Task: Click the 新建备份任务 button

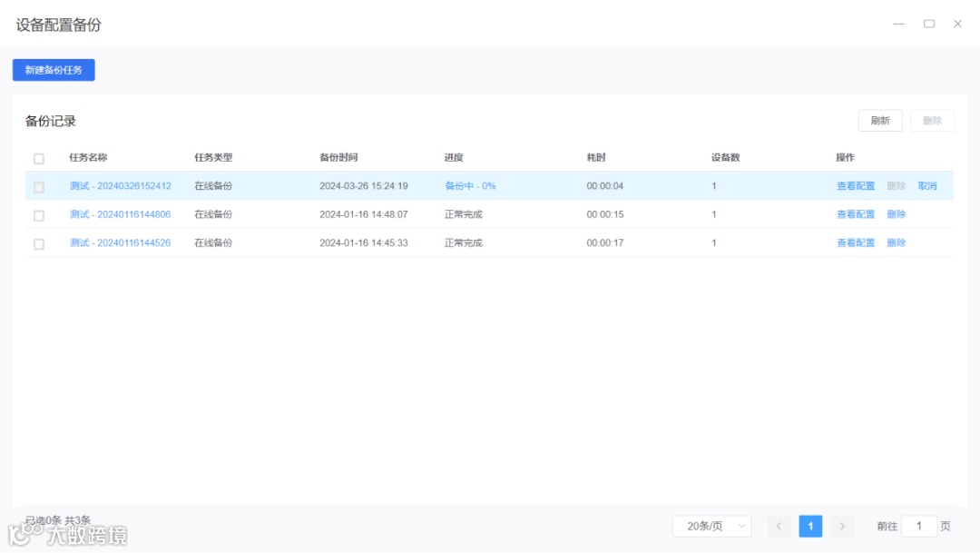Action: (54, 70)
